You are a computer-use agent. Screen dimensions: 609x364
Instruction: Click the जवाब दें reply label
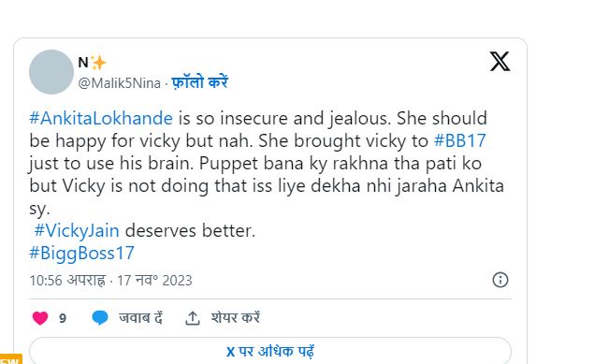click(140, 318)
